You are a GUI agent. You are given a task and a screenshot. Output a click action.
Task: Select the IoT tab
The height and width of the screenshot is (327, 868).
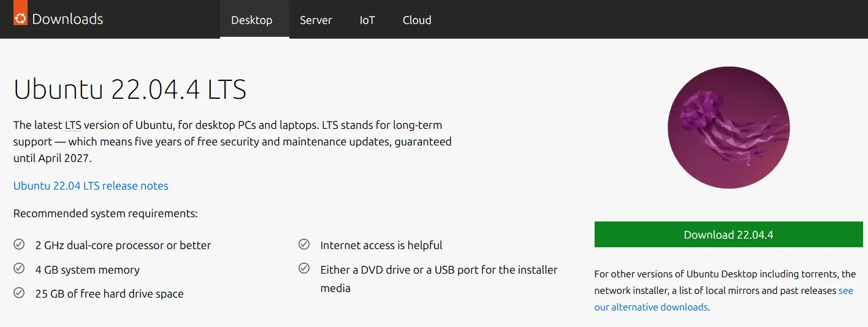click(x=367, y=20)
